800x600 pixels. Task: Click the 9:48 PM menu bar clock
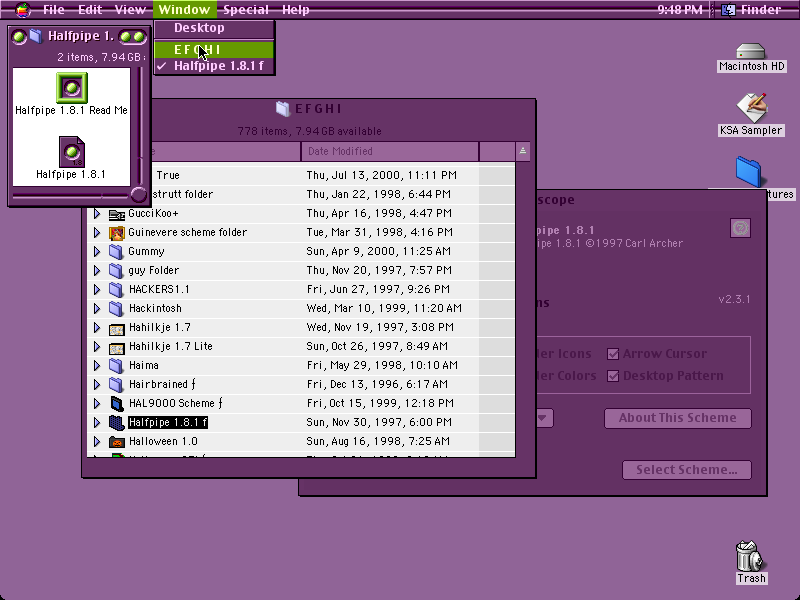[x=680, y=10]
